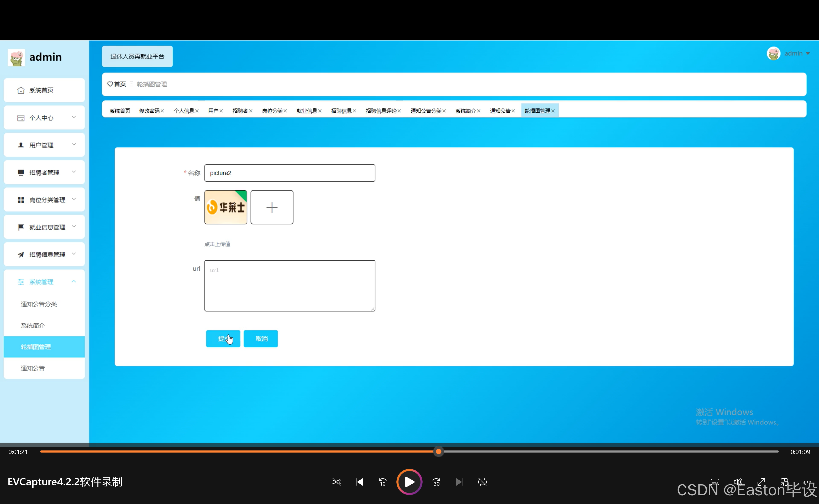
Task: Click the grid icon beside 岗位分类管理
Action: tap(21, 200)
